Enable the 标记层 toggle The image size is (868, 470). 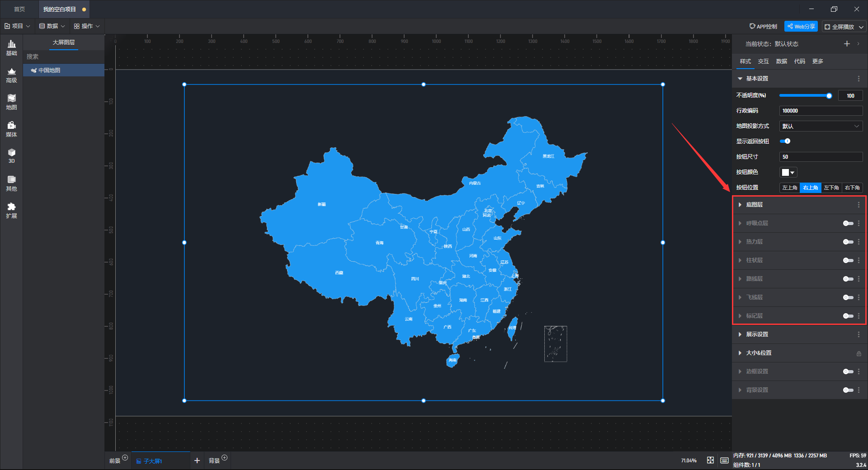[x=848, y=316]
